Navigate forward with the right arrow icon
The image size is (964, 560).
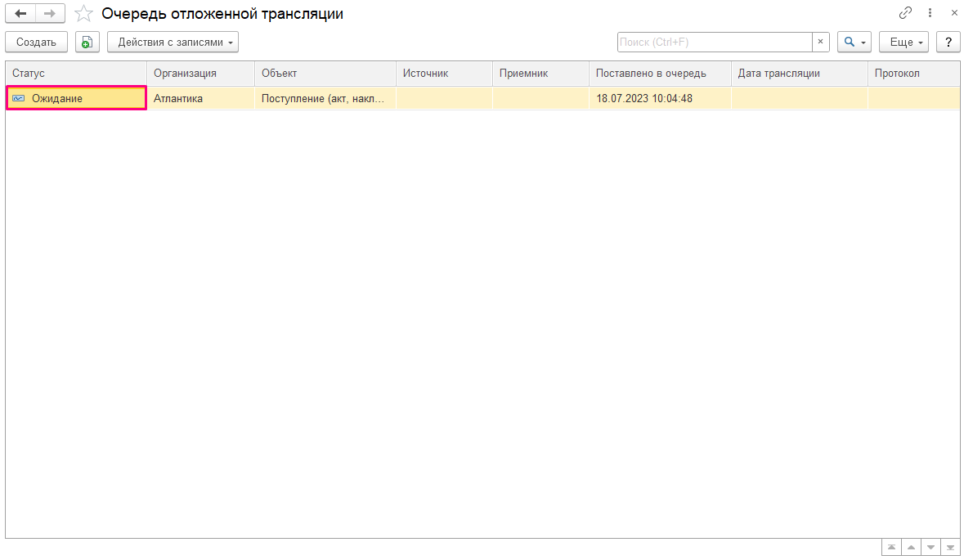point(49,13)
